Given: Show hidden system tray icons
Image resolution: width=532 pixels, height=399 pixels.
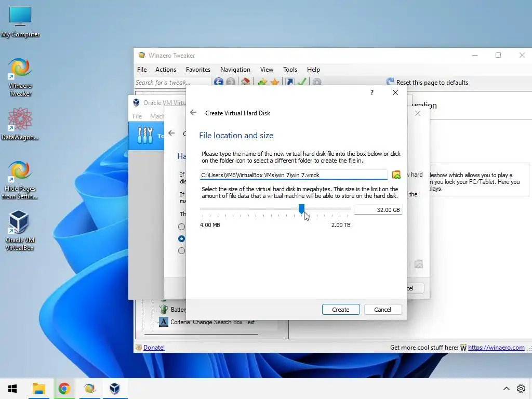Looking at the screenshot, I should pyautogui.click(x=506, y=389).
